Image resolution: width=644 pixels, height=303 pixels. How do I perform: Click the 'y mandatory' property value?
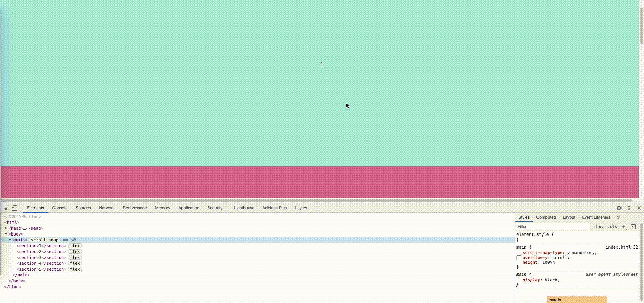tap(582, 253)
